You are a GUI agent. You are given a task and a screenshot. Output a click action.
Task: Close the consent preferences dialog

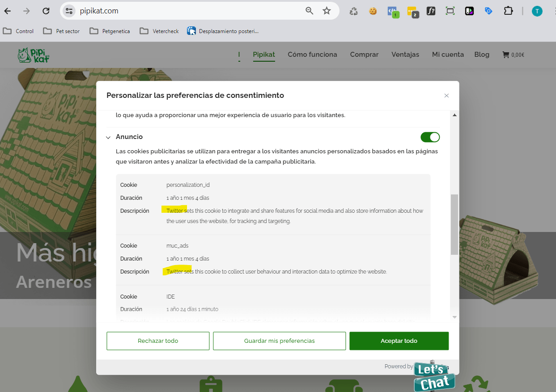(x=446, y=96)
